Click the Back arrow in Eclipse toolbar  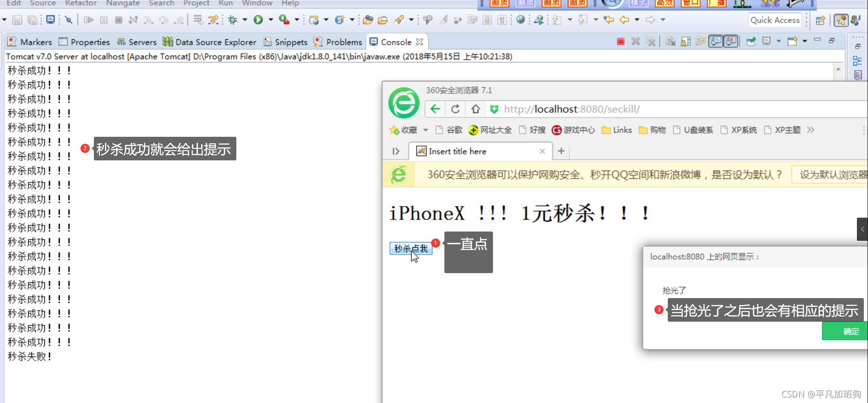624,19
